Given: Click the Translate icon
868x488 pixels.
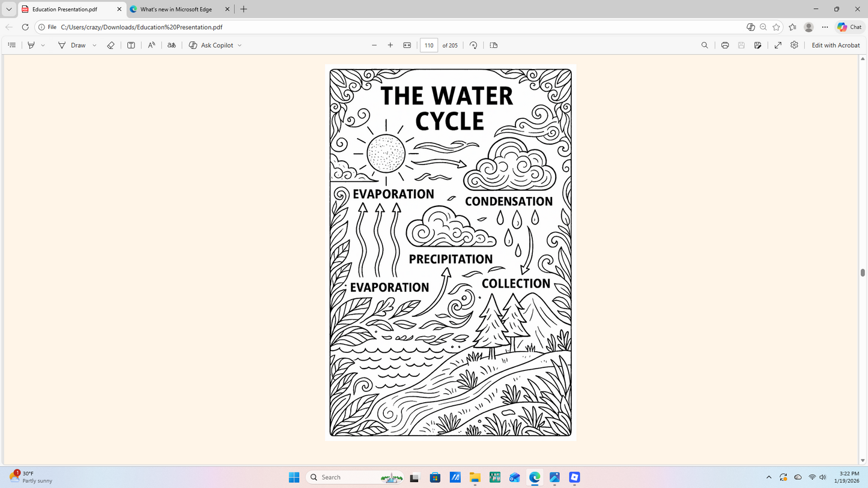Looking at the screenshot, I should tap(172, 45).
